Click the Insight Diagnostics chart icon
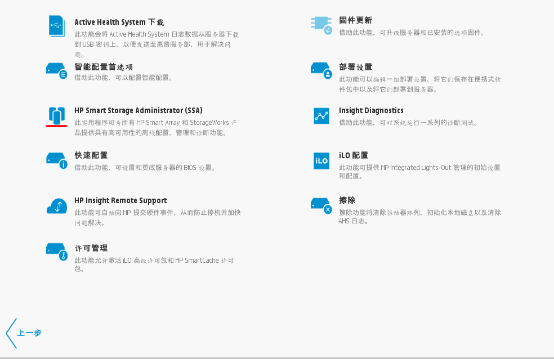 pos(322,116)
